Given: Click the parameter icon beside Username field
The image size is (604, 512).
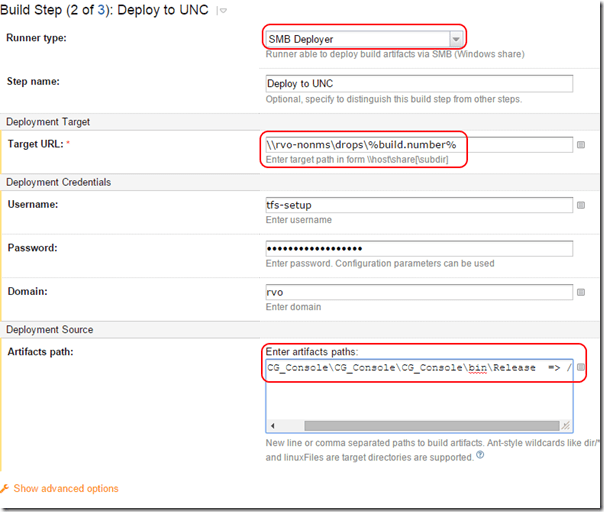Looking at the screenshot, I should click(x=582, y=205).
